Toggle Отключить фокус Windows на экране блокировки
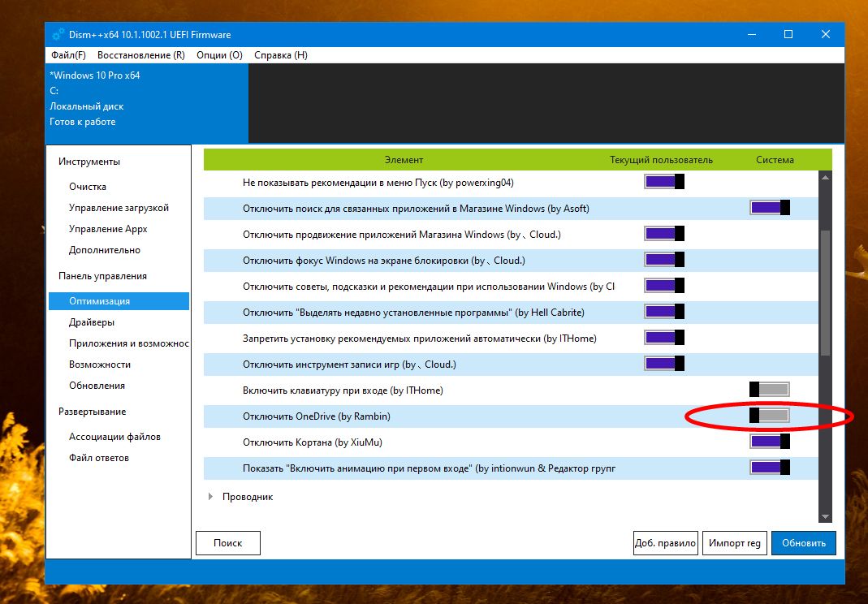Image resolution: width=868 pixels, height=604 pixels. [x=664, y=260]
